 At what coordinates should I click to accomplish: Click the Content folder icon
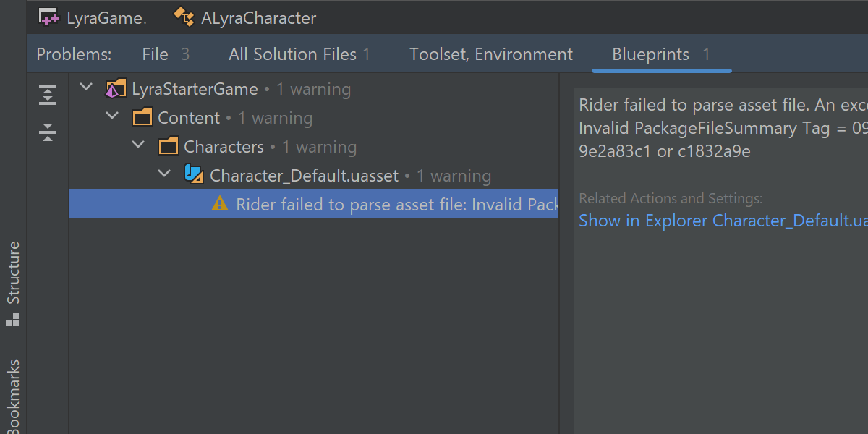point(142,118)
